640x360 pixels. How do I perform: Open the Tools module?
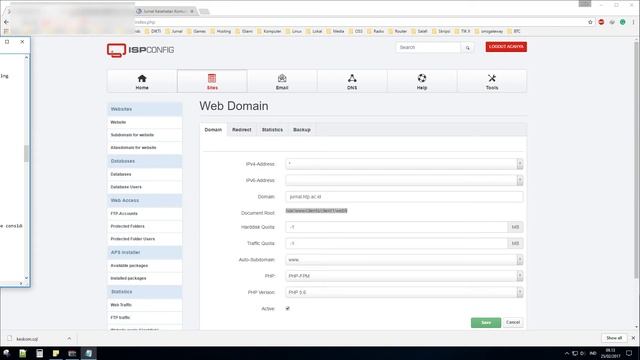tap(492, 81)
